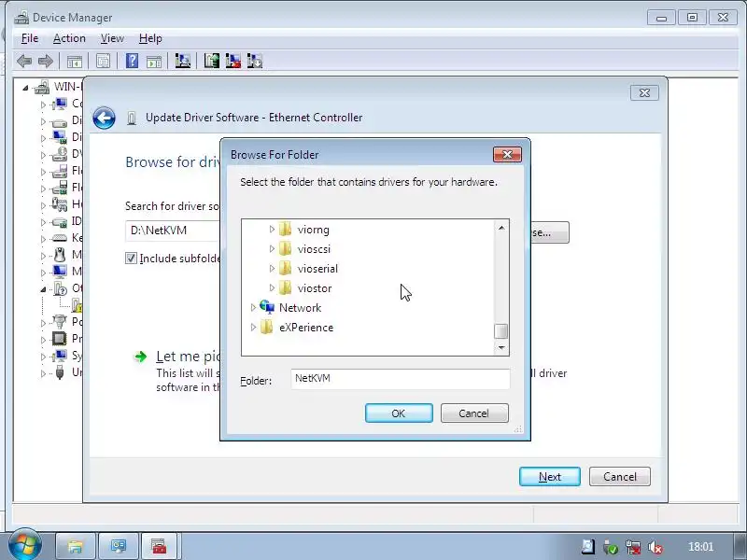Viewport: 747px width, 560px height.
Task: Click the network tray icon with red X
Action: pyautogui.click(x=633, y=548)
